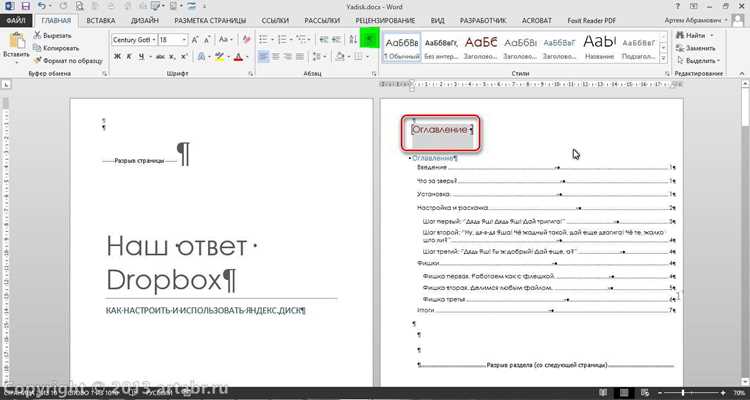Apply the Обычный normal style

pos(402,47)
